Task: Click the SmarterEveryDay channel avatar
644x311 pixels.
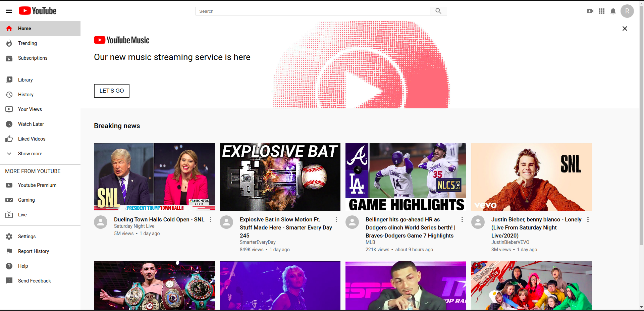Action: pyautogui.click(x=226, y=222)
